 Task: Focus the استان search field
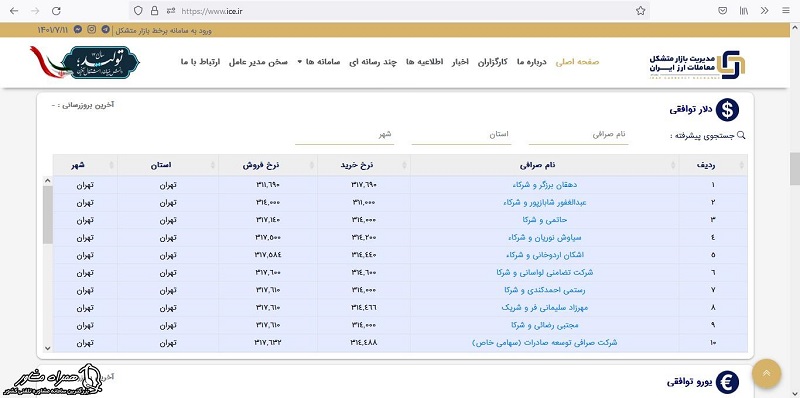461,135
